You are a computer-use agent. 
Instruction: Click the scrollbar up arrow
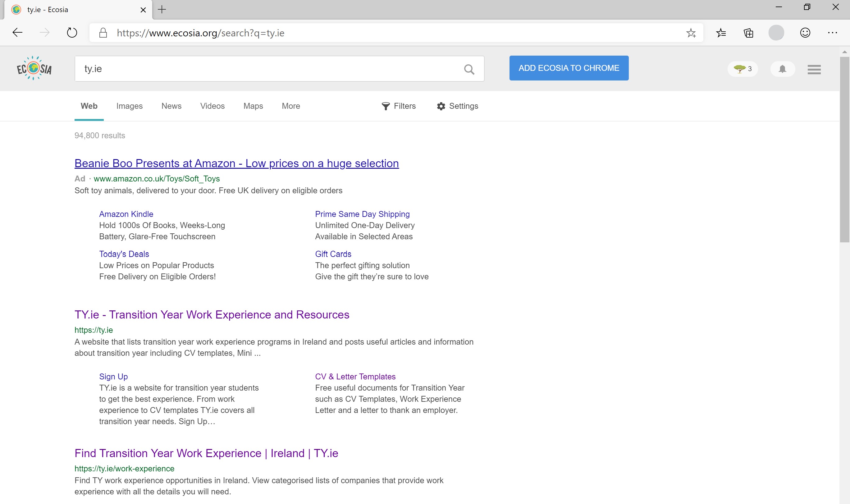845,52
